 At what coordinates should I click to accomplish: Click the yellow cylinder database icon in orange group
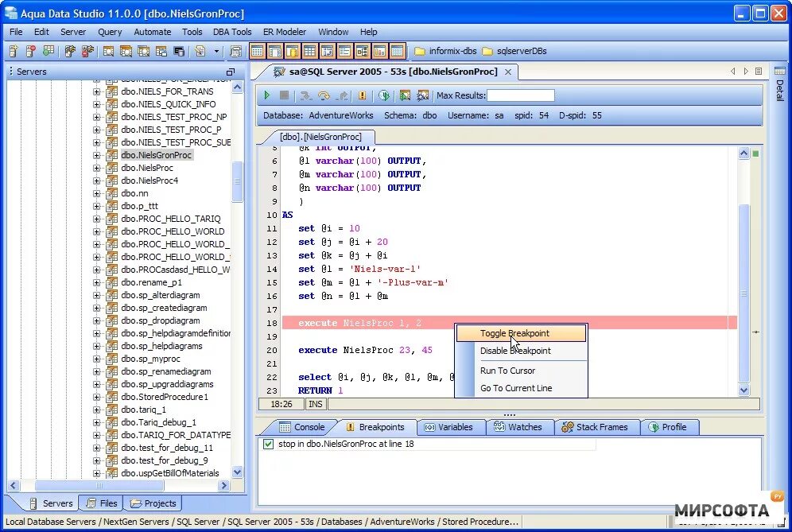(293, 51)
